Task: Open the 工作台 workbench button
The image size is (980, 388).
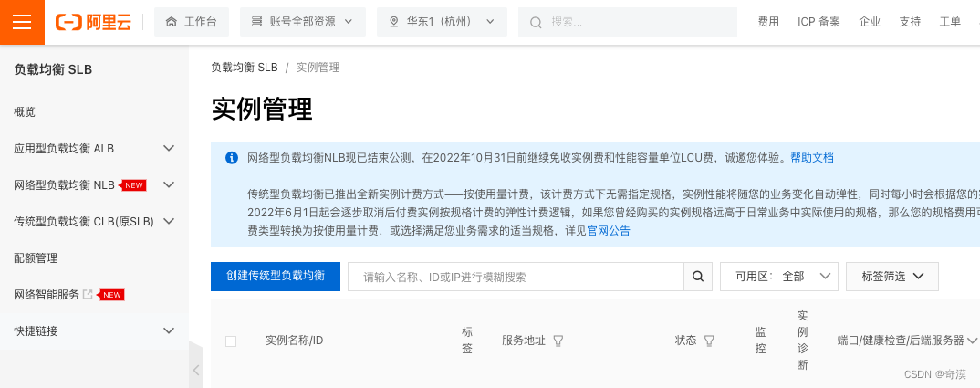Action: click(192, 22)
